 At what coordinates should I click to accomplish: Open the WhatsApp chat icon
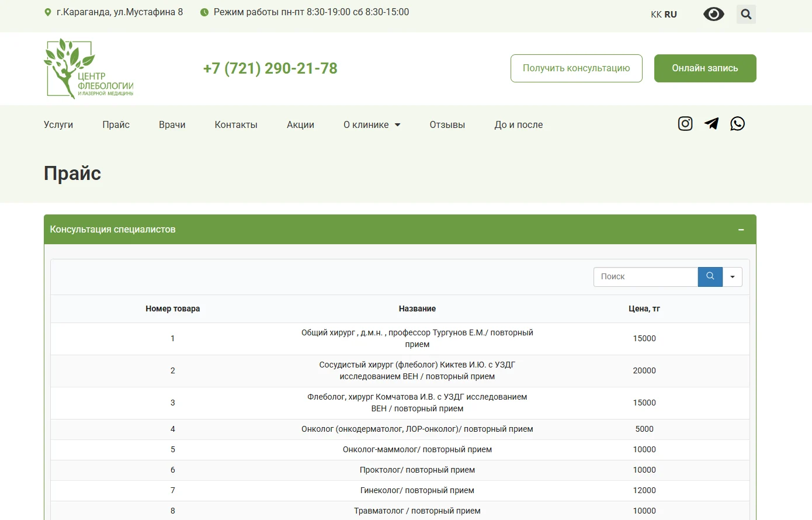click(738, 124)
